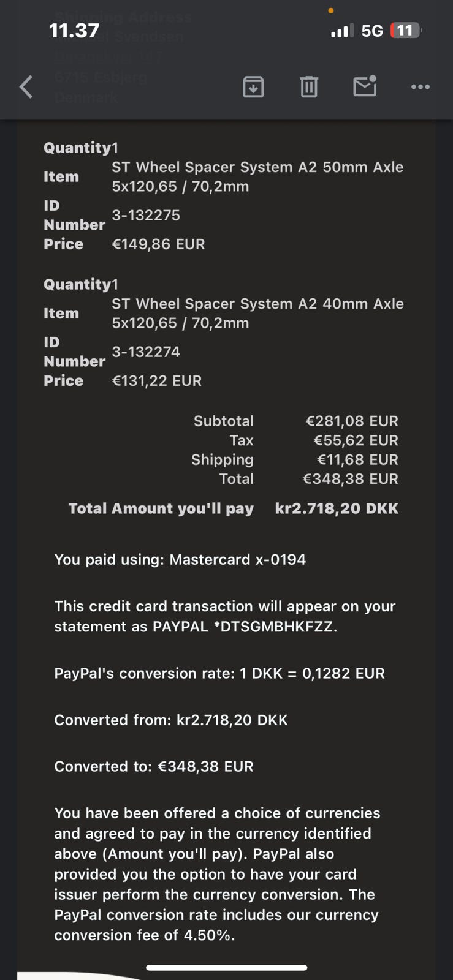Image resolution: width=453 pixels, height=980 pixels.
Task: Tap the PAYPAL *DTSGMBHKFZZ statement text
Action: (244, 627)
